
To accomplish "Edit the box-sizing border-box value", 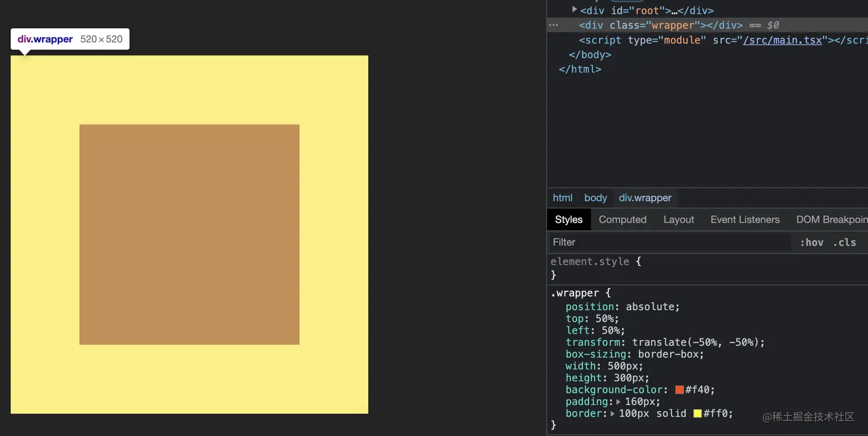I will click(668, 354).
